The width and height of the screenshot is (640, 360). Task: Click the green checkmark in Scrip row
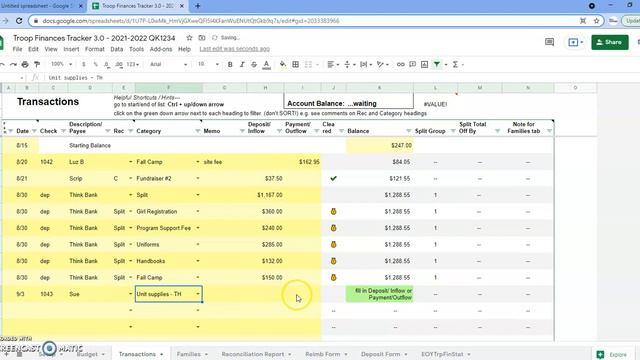click(333, 178)
